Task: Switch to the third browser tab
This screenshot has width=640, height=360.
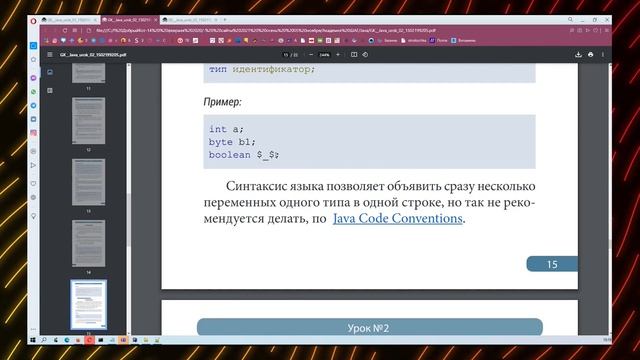Action: click(189, 20)
